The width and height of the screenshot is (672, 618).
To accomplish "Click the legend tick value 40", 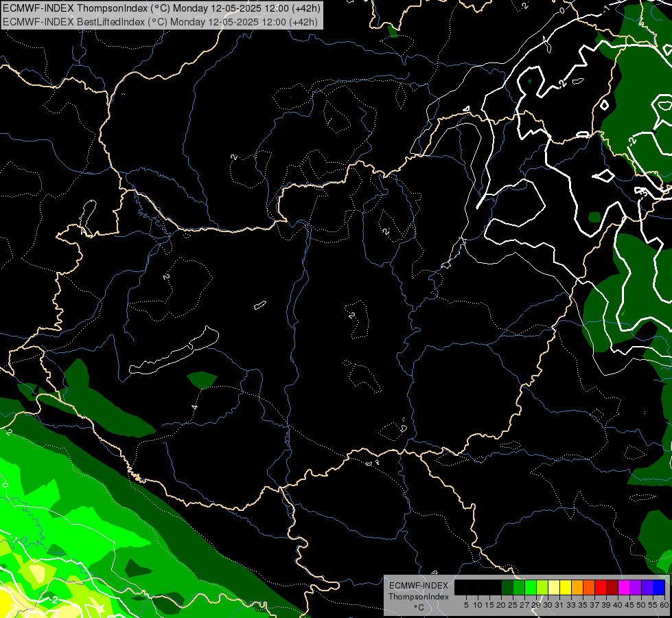I will point(618,605).
